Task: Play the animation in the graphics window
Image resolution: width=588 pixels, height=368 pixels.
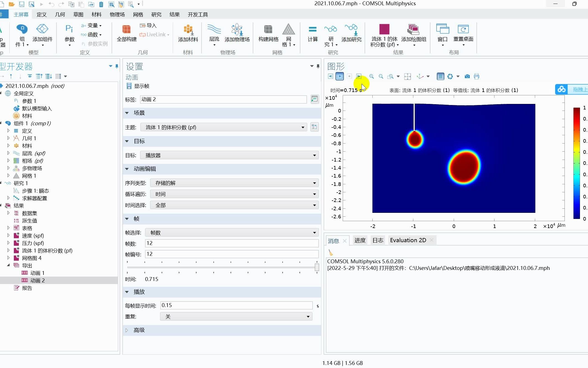Action: click(x=340, y=76)
